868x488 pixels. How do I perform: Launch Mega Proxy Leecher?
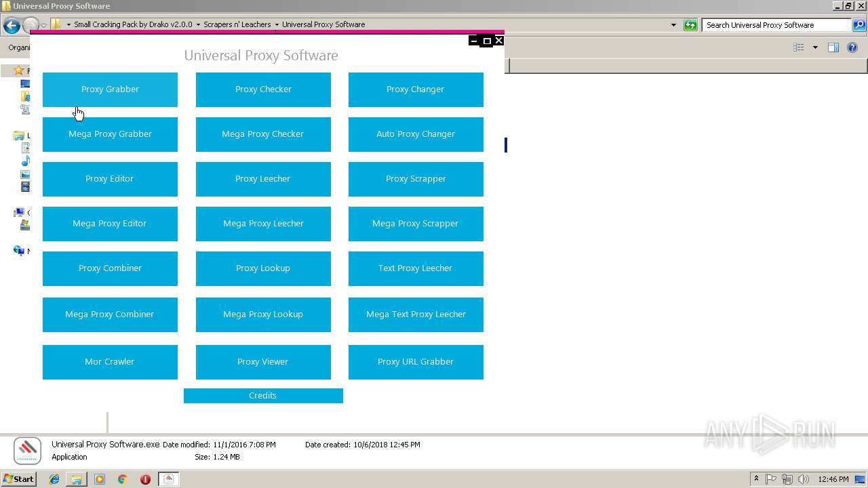pyautogui.click(x=263, y=224)
